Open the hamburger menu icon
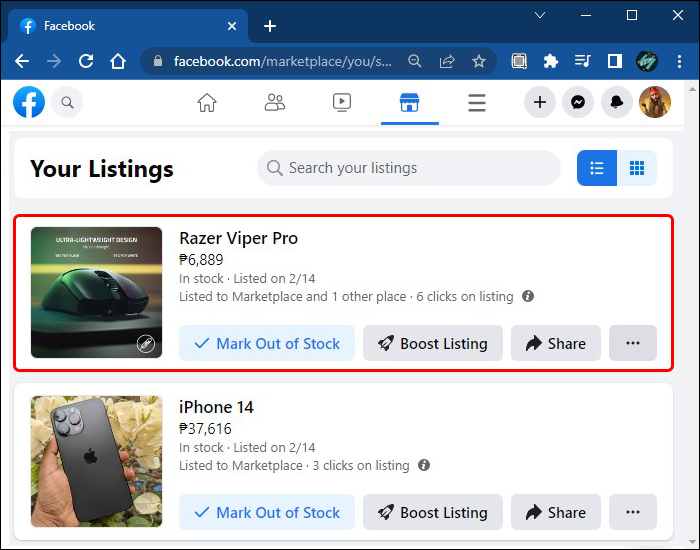 tap(477, 103)
